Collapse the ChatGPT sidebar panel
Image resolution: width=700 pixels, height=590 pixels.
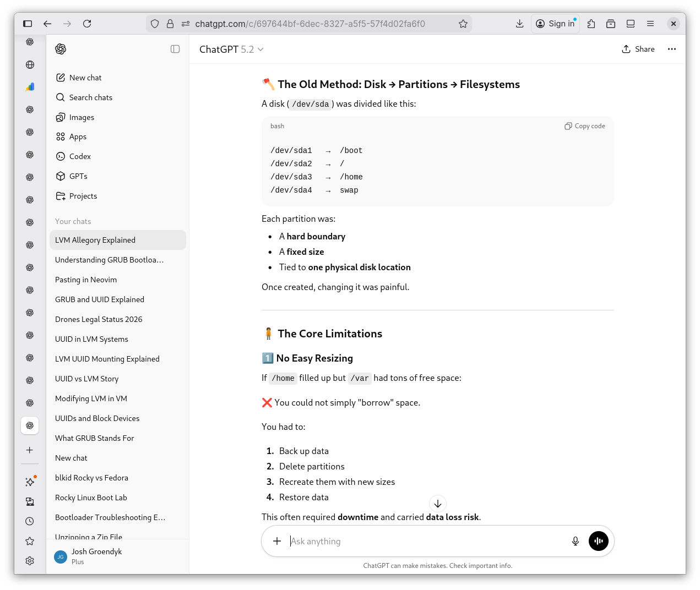tap(175, 49)
